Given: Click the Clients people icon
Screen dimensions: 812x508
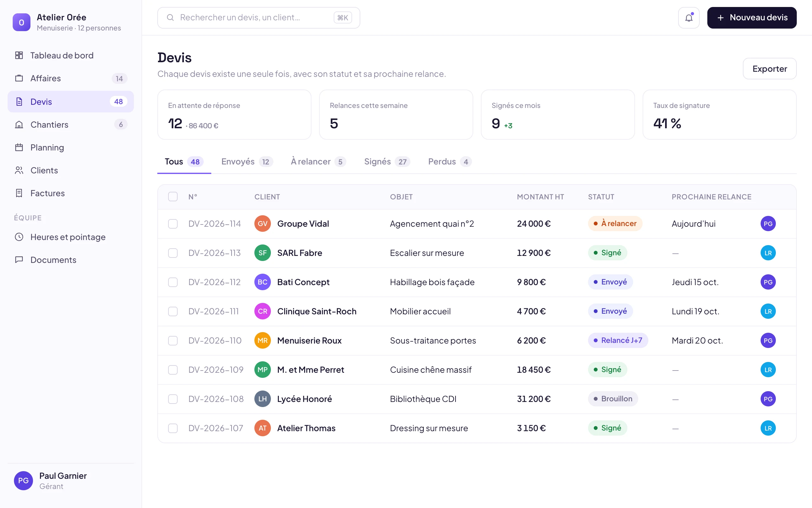Looking at the screenshot, I should (x=19, y=170).
